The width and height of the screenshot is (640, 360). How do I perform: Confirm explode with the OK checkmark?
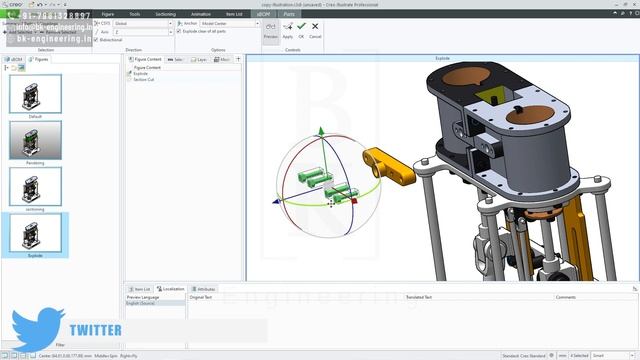[301, 26]
